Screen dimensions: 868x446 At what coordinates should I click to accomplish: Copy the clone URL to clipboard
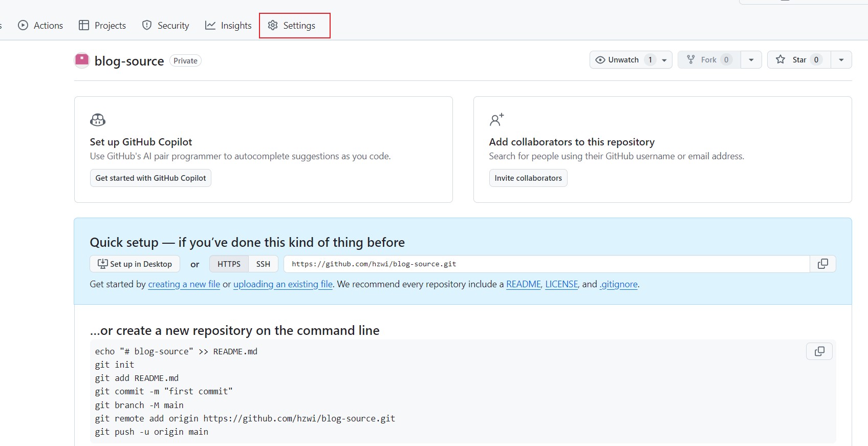click(823, 264)
